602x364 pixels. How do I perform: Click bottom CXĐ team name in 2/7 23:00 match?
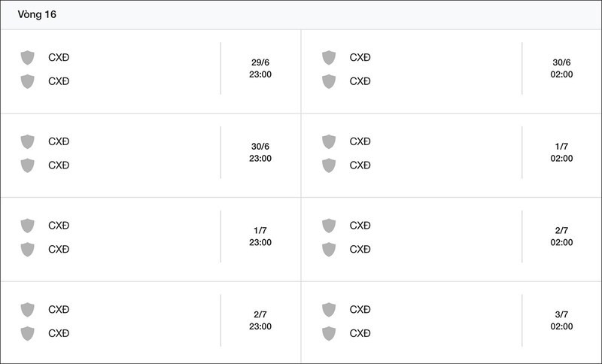click(x=59, y=333)
